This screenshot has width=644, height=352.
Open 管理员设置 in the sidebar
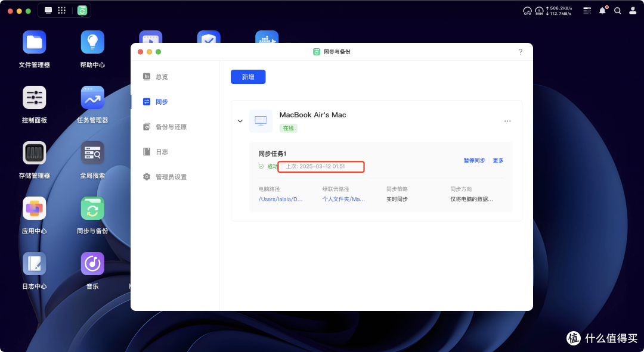click(171, 177)
